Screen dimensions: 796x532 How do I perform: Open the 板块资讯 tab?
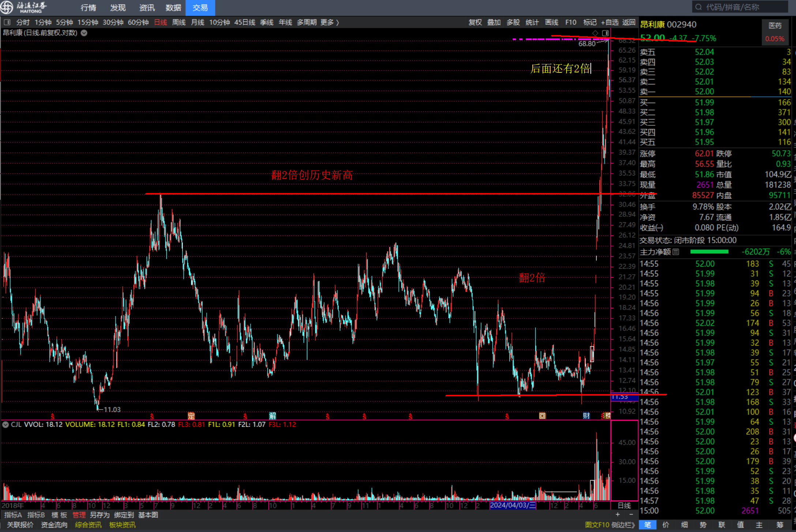[123, 525]
